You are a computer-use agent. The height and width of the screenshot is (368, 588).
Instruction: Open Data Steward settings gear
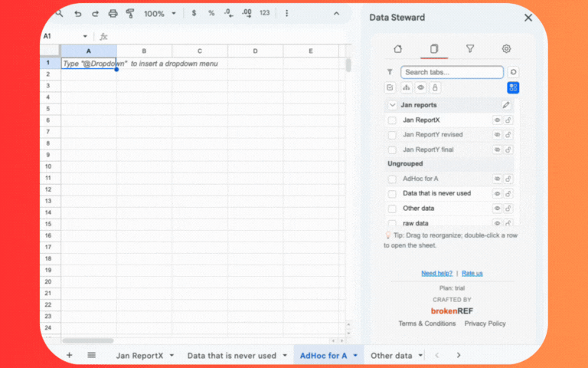click(x=506, y=49)
